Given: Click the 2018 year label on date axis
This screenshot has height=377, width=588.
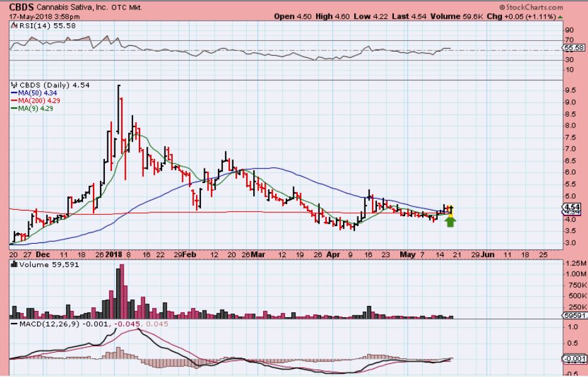Looking at the screenshot, I should (114, 254).
